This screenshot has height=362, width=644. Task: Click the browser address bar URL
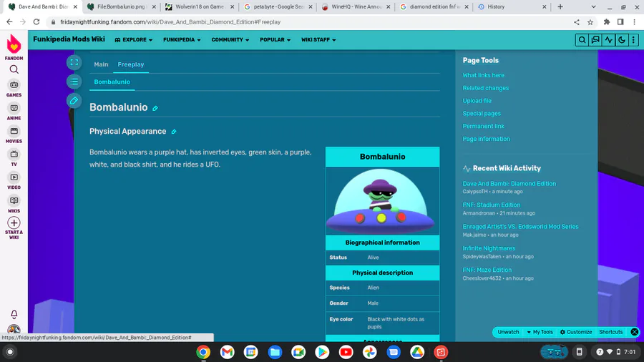[x=170, y=22]
